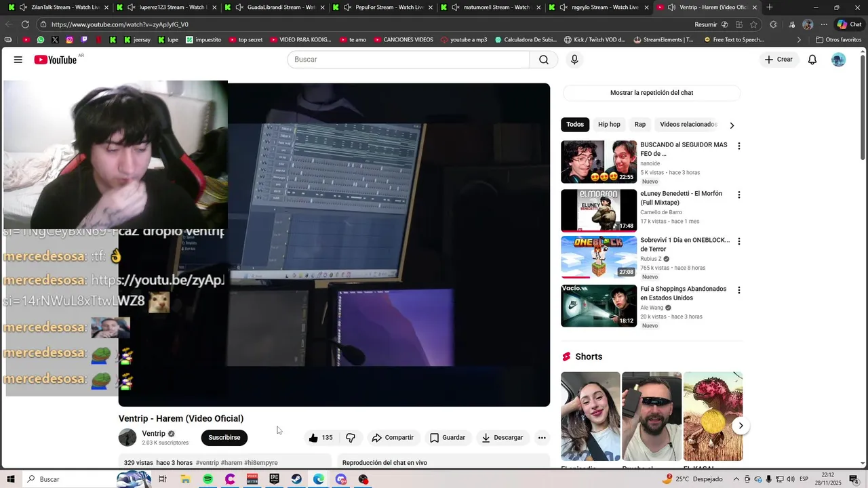Open Otros favoritos folder
Viewport: 868px width, 488px height.
[x=839, y=40]
